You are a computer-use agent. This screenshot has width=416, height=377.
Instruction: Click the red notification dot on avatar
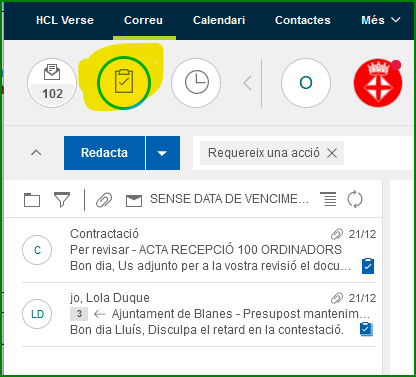tap(396, 65)
